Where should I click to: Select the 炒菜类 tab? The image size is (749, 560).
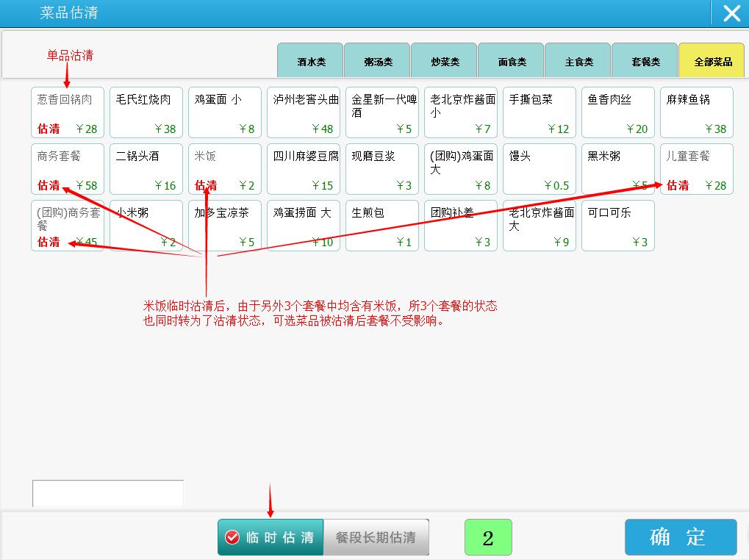click(x=445, y=61)
